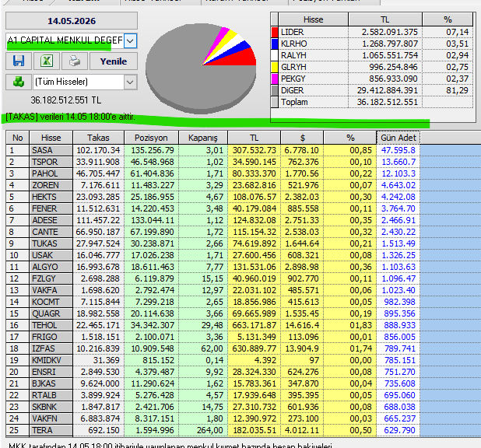Click the Hisse header in summary table
Screen dimensions: 481x448
[x=313, y=19]
